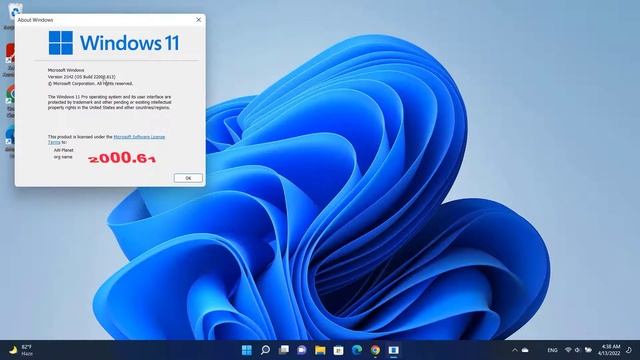Open Task View on the taskbar
The image size is (640, 360).
tap(284, 350)
